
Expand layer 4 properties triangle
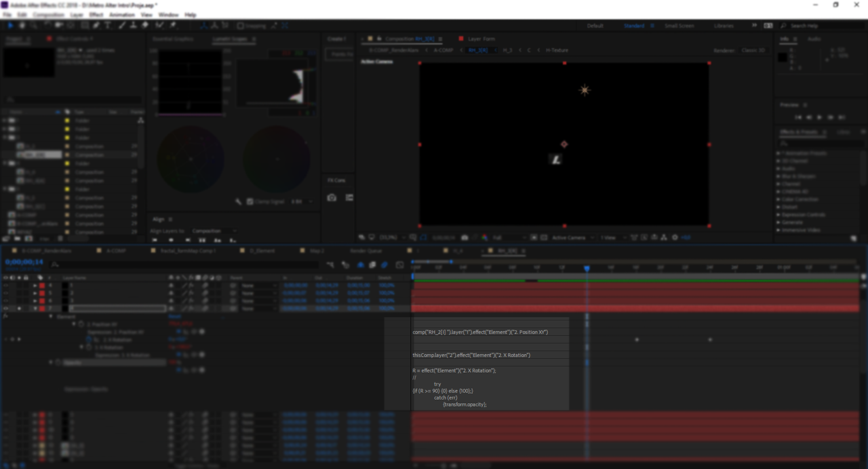pyautogui.click(x=35, y=285)
